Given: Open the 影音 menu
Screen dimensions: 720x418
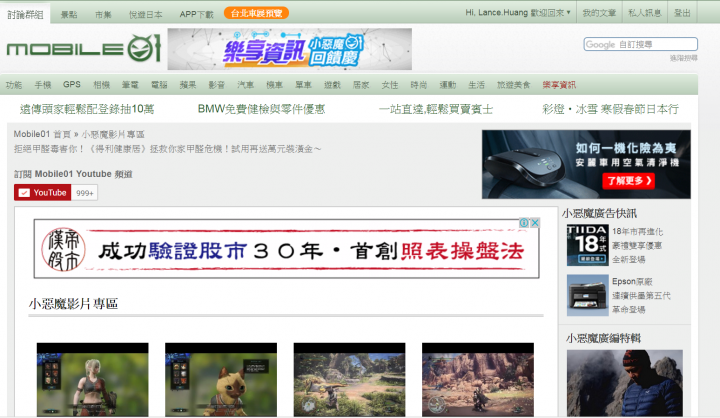Looking at the screenshot, I should (x=217, y=85).
